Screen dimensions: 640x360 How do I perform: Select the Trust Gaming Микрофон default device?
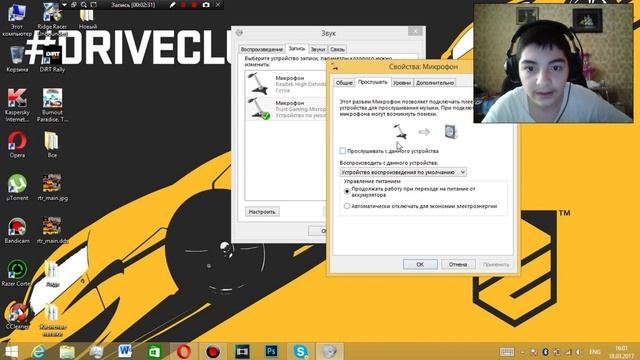tap(286, 109)
